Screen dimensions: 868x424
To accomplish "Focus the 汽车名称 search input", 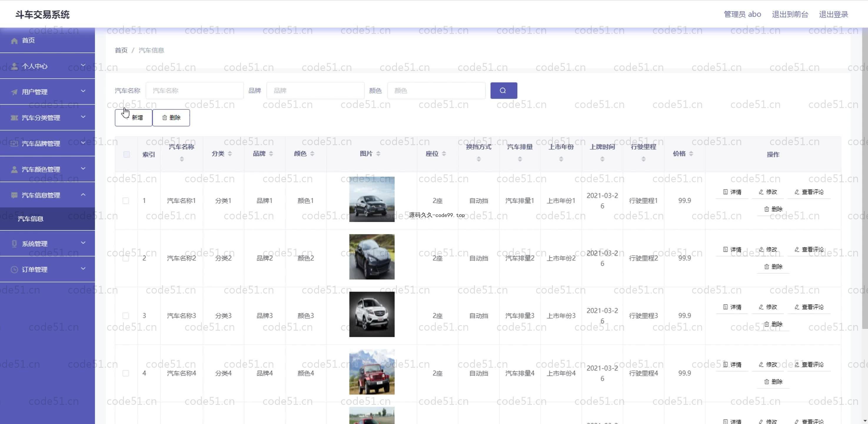I will click(x=194, y=90).
